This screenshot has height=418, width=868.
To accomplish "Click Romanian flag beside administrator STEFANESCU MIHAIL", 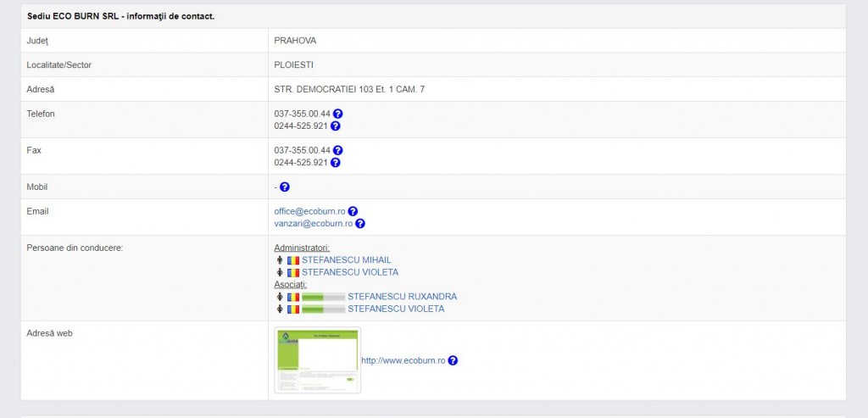I will coord(293,260).
